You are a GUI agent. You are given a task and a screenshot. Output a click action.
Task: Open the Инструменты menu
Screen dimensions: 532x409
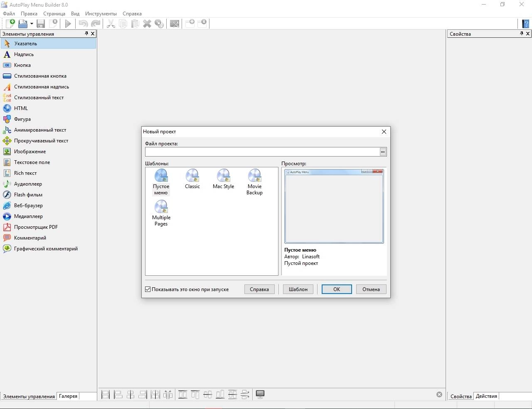tap(101, 14)
